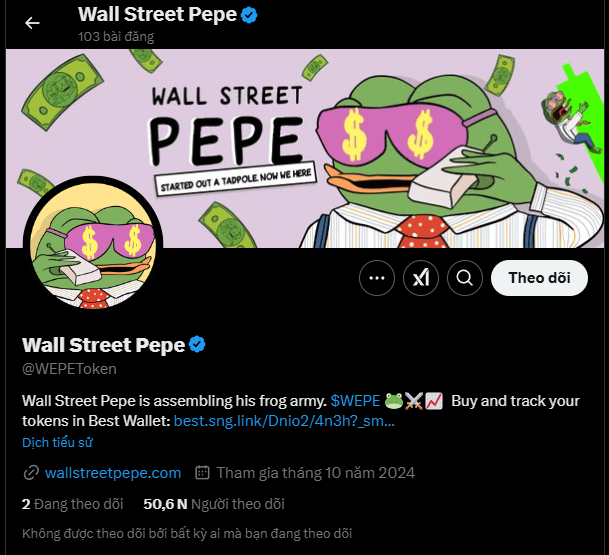Open the "Người theo dõi" followers list
This screenshot has width=609, height=555.
214,504
